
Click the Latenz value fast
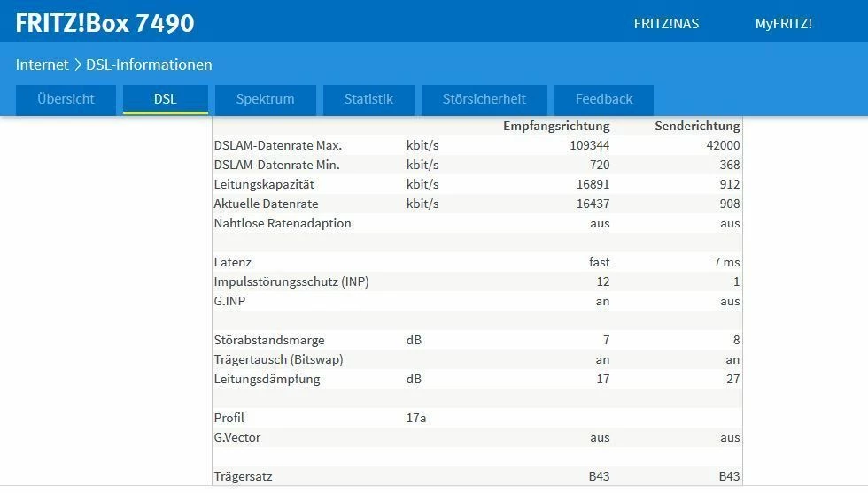(600, 262)
